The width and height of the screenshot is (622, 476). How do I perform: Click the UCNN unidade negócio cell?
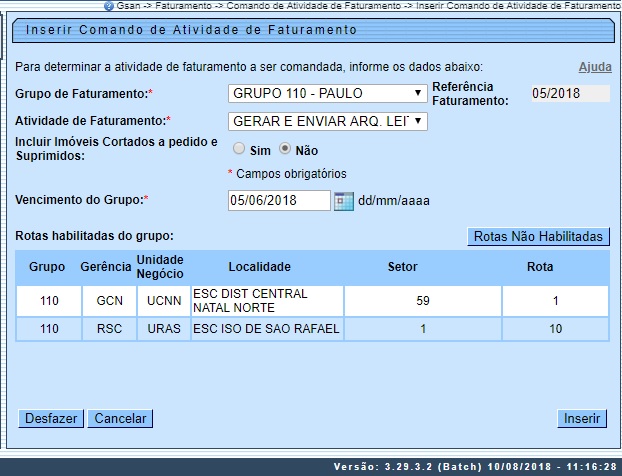click(x=164, y=301)
